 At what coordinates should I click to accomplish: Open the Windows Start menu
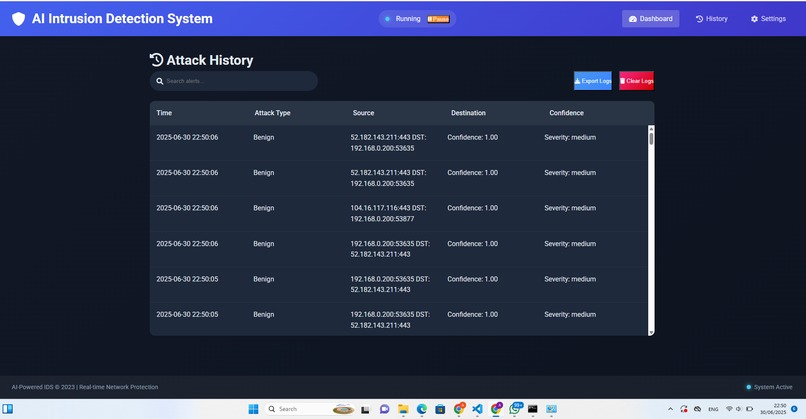pyautogui.click(x=253, y=409)
